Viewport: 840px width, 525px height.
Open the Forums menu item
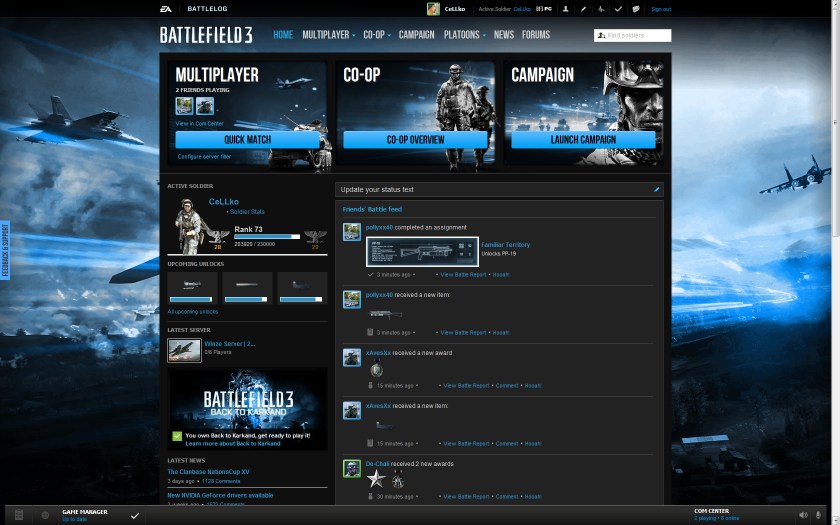[x=536, y=35]
